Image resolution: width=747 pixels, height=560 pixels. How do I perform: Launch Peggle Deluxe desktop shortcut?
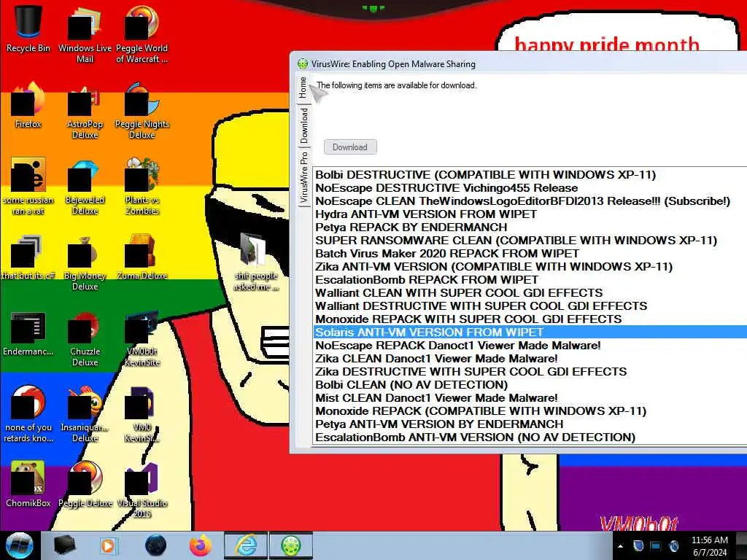pyautogui.click(x=85, y=485)
